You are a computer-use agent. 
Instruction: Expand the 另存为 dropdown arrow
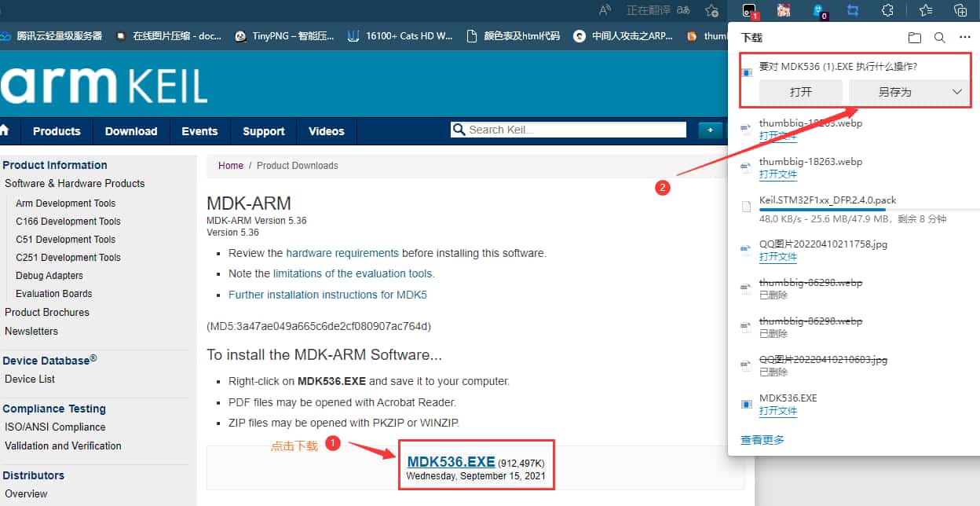[x=956, y=92]
